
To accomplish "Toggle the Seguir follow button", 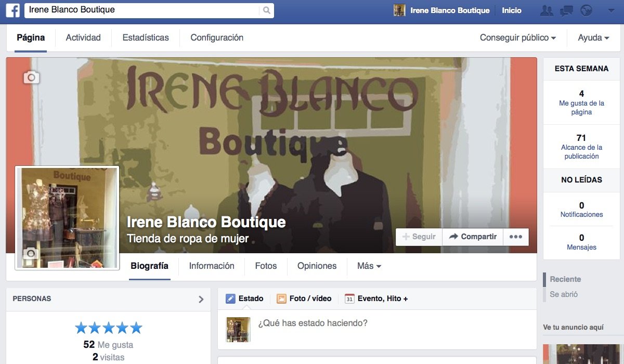I will click(x=419, y=237).
